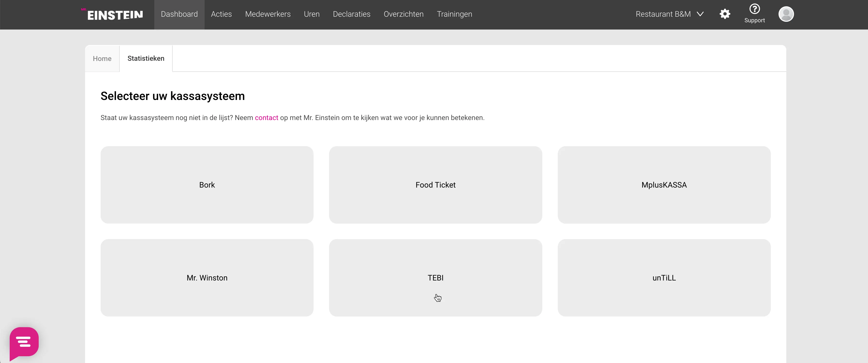Image resolution: width=868 pixels, height=363 pixels.
Task: Navigate to Uren
Action: tap(311, 14)
